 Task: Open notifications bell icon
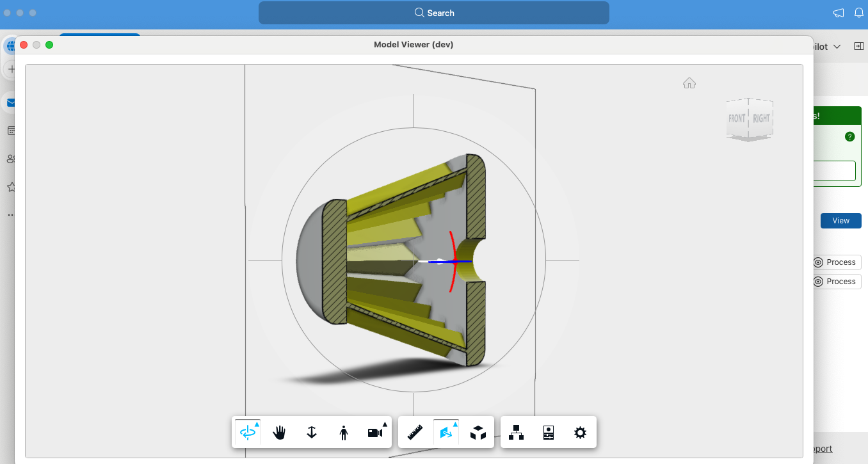pyautogui.click(x=858, y=13)
